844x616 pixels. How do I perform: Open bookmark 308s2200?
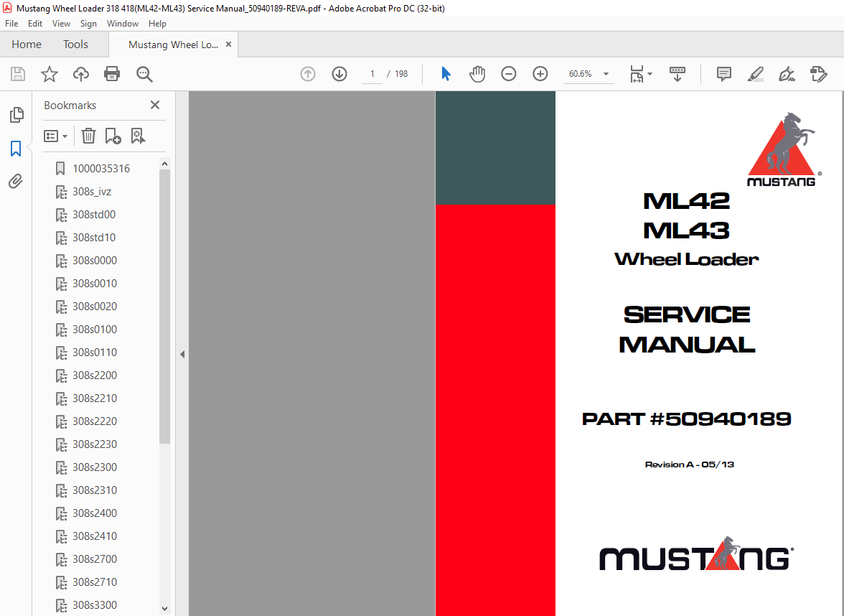coord(95,375)
